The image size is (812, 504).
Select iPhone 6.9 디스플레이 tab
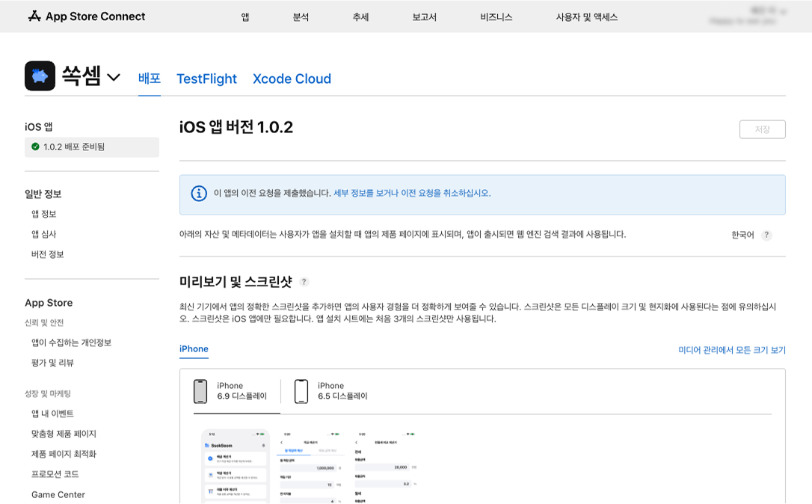[x=237, y=391]
